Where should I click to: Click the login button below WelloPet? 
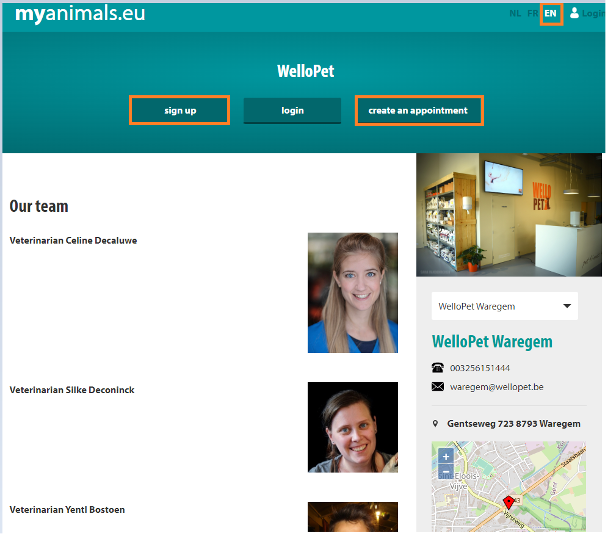(292, 111)
